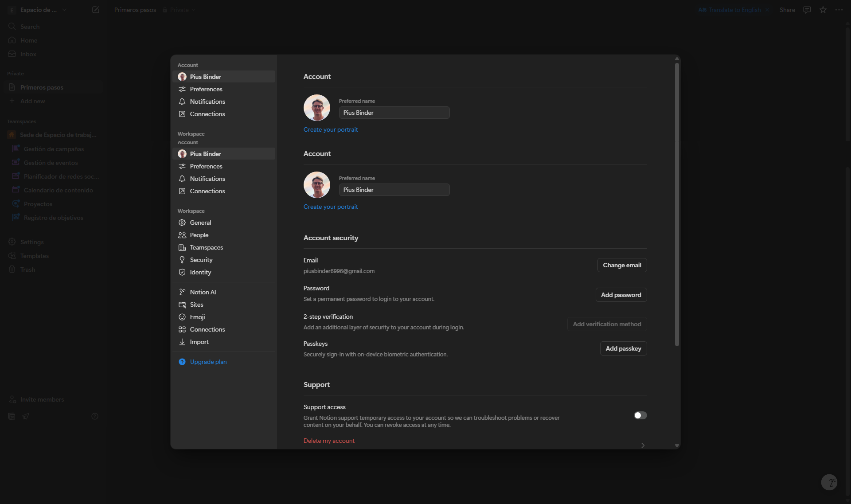Screen dimensions: 851x504
Task: Click Add verification method button
Action: 607,324
